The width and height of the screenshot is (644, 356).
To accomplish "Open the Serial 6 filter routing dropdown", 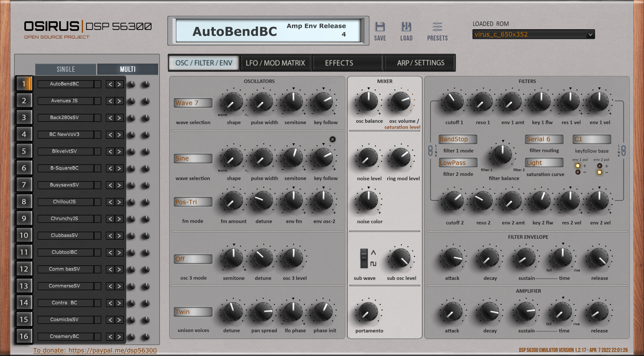I will tap(544, 139).
